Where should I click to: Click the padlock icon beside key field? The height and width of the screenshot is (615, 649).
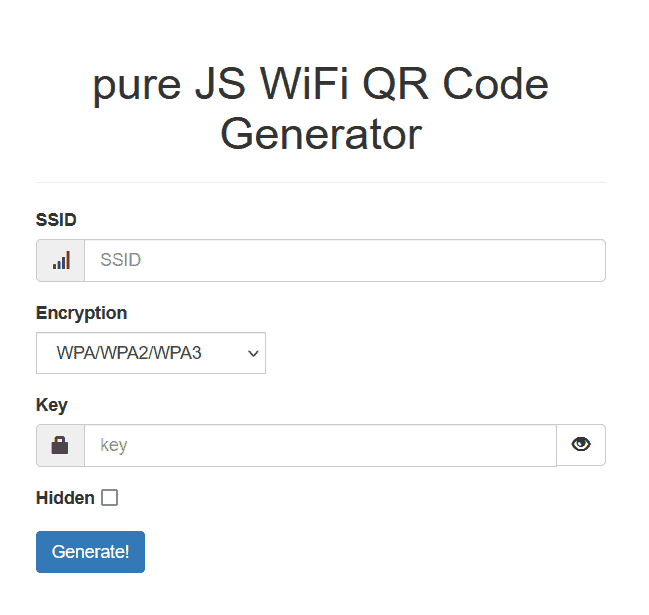[61, 445]
